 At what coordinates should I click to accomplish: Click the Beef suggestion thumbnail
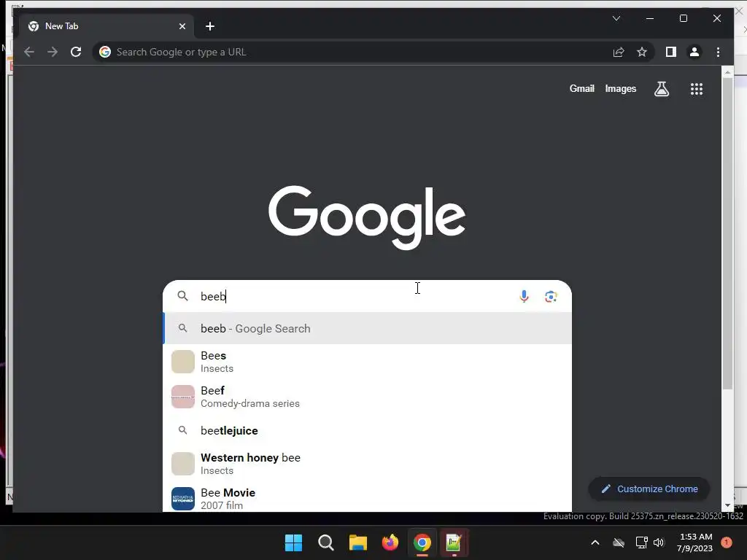[x=183, y=397]
